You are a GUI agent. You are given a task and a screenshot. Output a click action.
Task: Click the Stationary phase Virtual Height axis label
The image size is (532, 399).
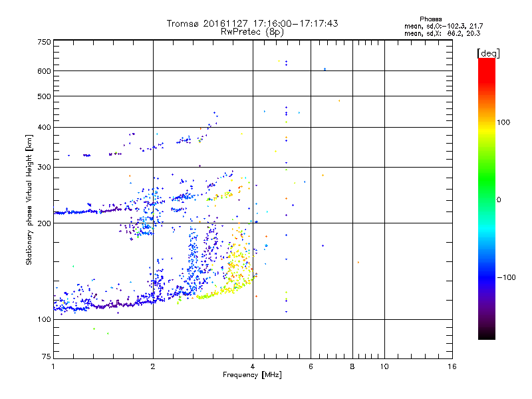tap(29, 200)
